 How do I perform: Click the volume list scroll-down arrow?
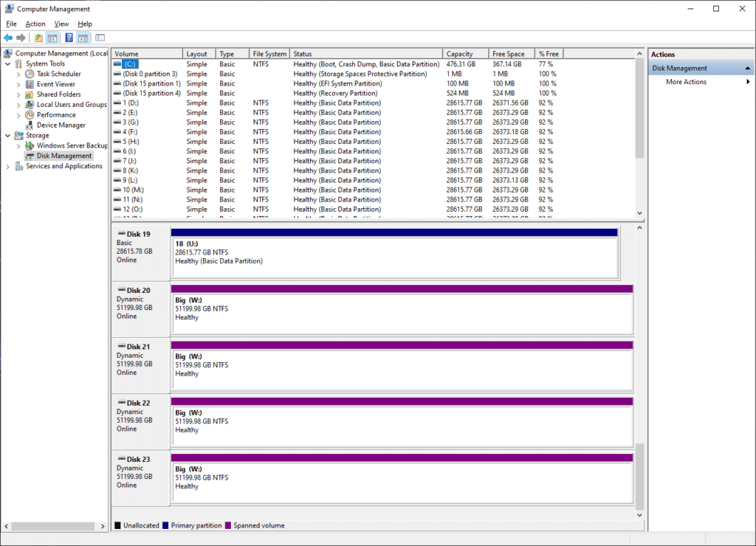pyautogui.click(x=640, y=213)
